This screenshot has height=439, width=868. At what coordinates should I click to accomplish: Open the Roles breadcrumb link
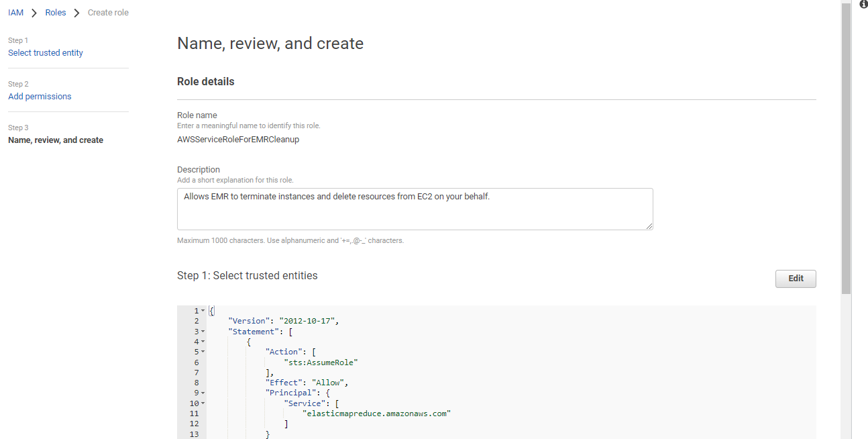(x=55, y=12)
